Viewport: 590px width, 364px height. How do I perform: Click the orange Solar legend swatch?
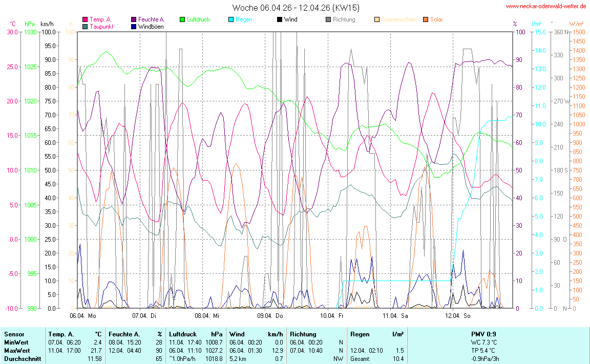coord(426,20)
